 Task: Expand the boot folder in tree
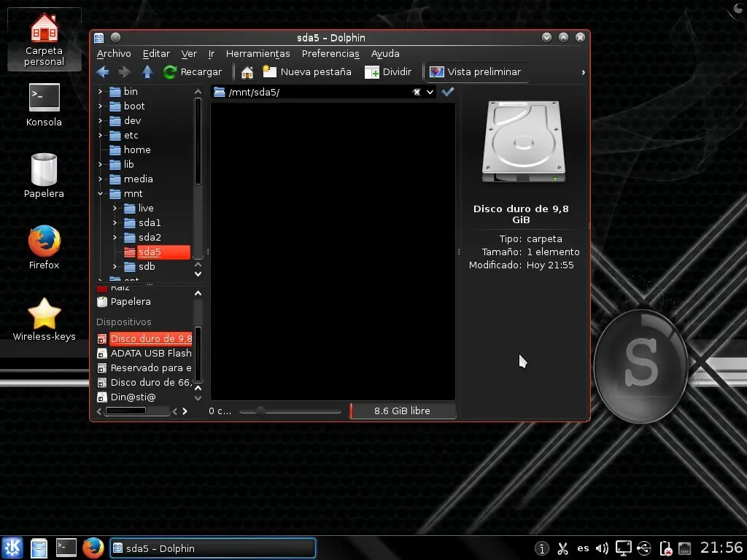(100, 106)
